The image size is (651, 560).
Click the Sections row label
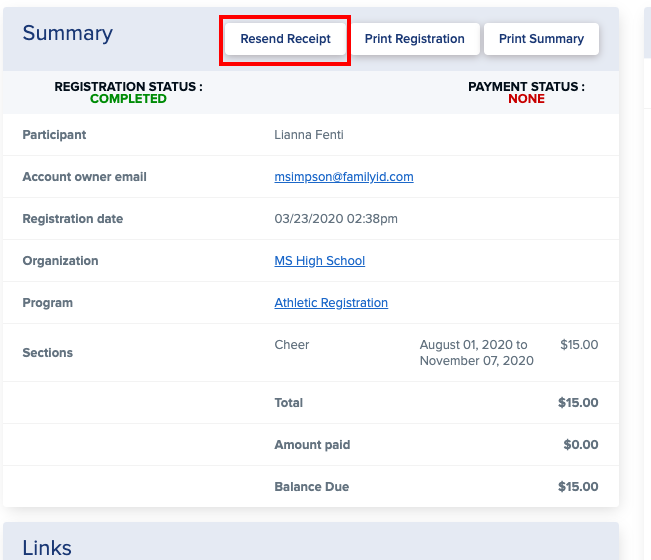pyautogui.click(x=48, y=353)
